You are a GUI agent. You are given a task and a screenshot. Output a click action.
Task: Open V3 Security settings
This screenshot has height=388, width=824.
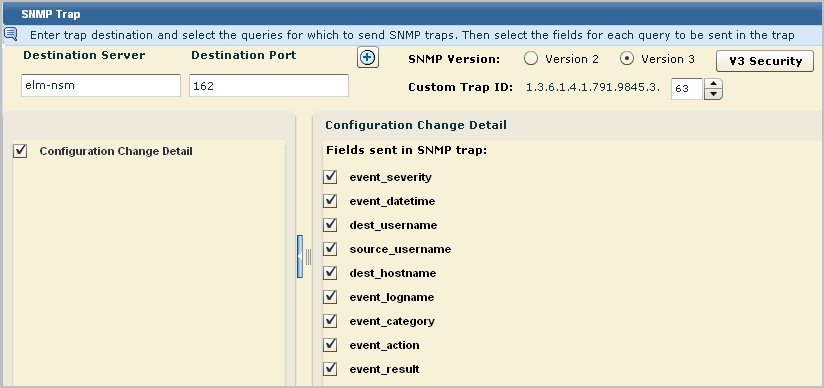765,61
